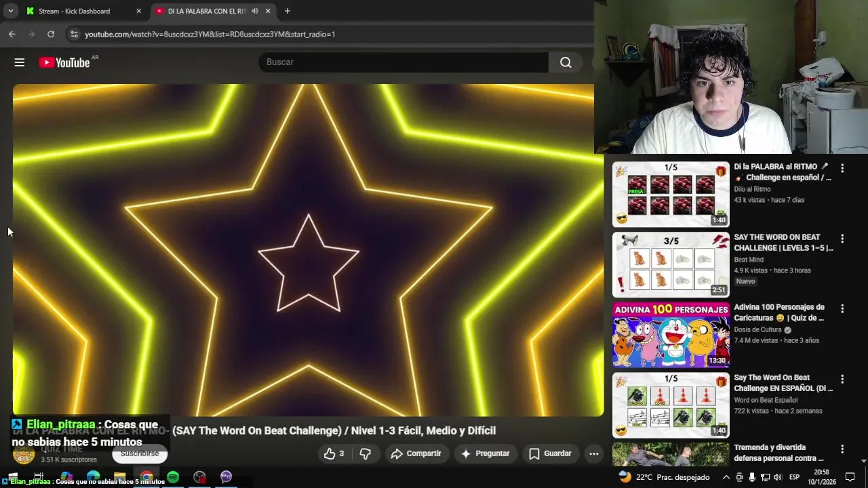The width and height of the screenshot is (868, 488).
Task: Open the network tray icon
Action: [x=766, y=477]
